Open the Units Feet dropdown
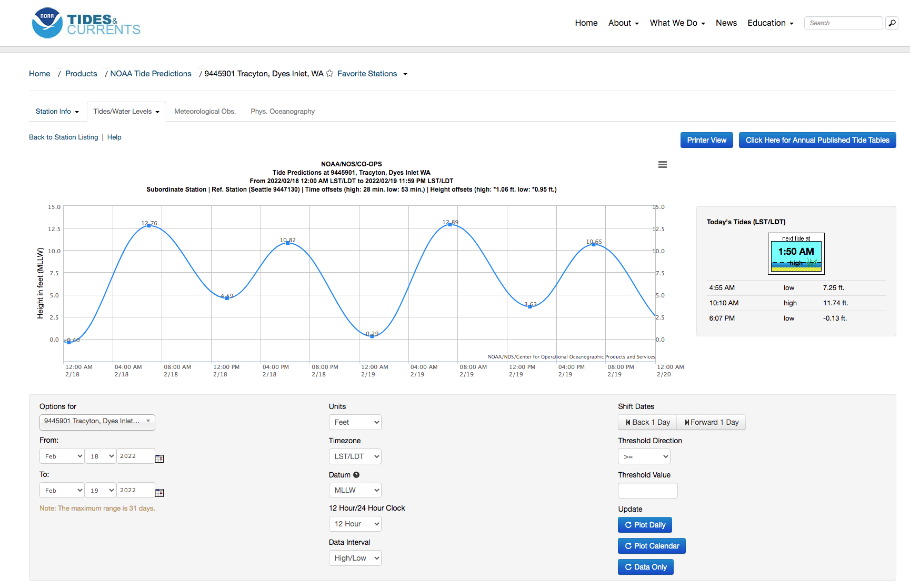The height and width of the screenshot is (588, 910). (x=355, y=422)
